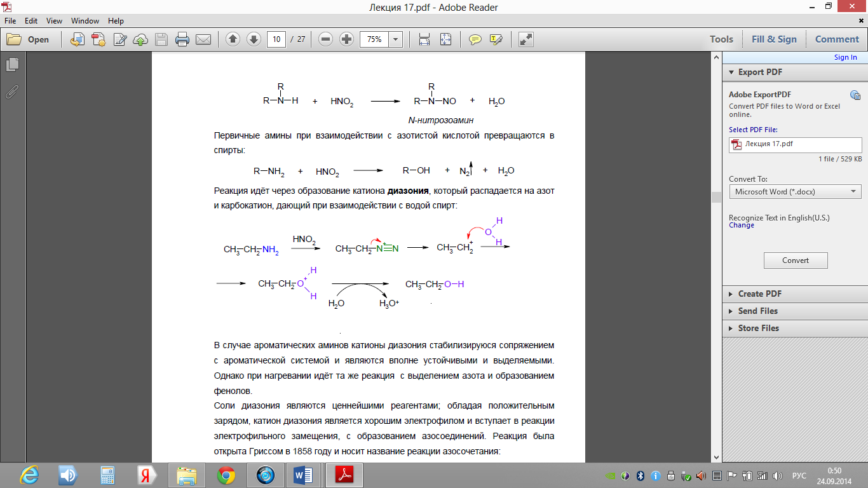Click the Convert button
868x488 pixels.
(796, 261)
